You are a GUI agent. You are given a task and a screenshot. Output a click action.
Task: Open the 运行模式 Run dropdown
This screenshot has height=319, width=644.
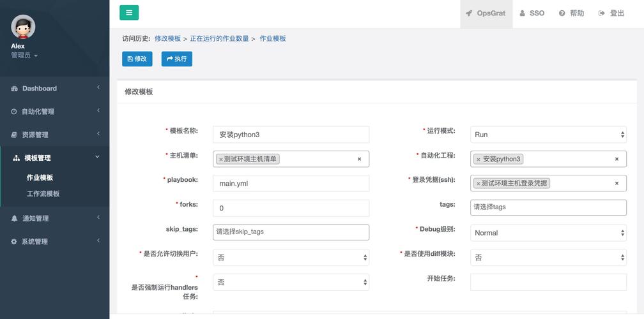[x=548, y=135]
